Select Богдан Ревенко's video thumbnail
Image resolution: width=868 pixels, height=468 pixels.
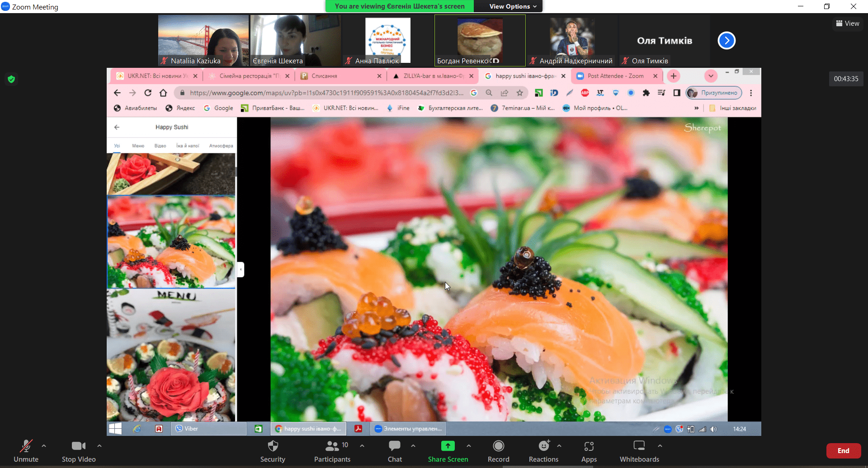click(480, 41)
